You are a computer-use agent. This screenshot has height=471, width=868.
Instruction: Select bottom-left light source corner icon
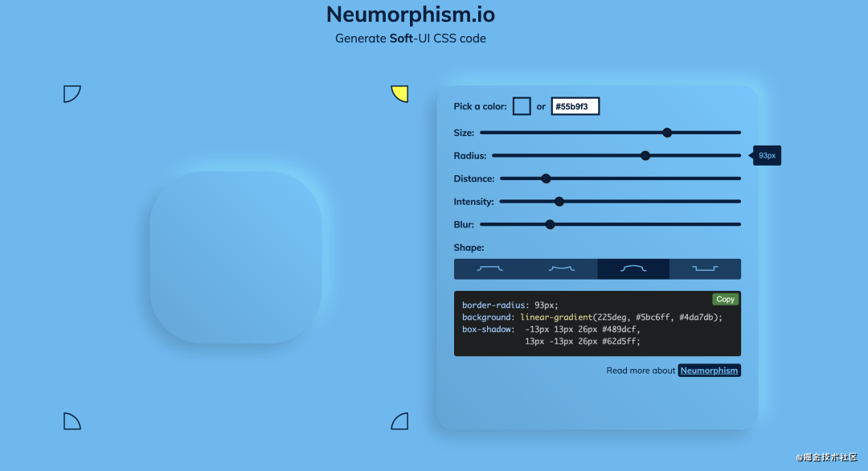(72, 421)
